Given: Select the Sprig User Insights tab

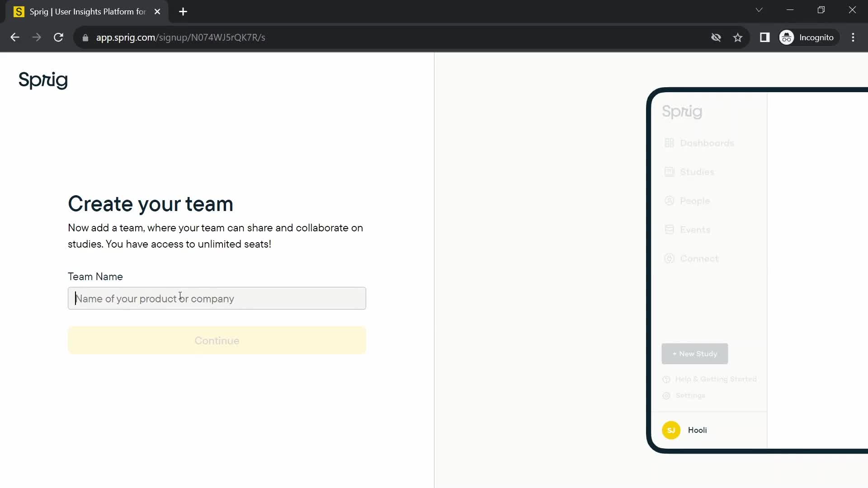Looking at the screenshot, I should click(86, 12).
